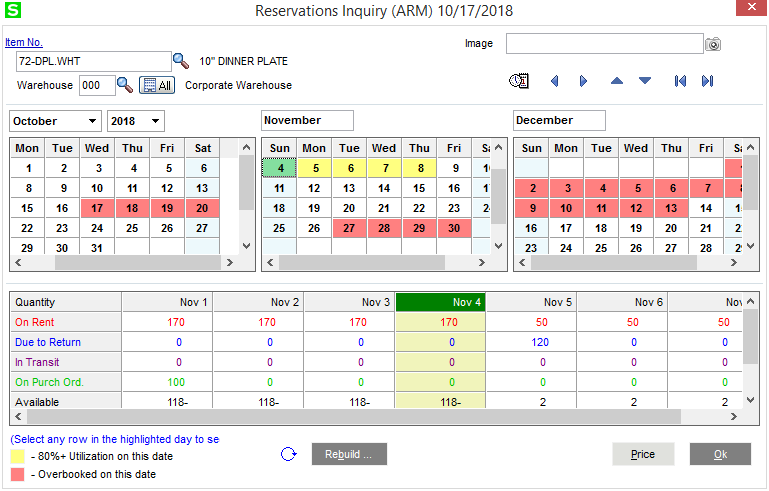
Task: Select the On Purch Ord. row label
Action: pos(66,382)
